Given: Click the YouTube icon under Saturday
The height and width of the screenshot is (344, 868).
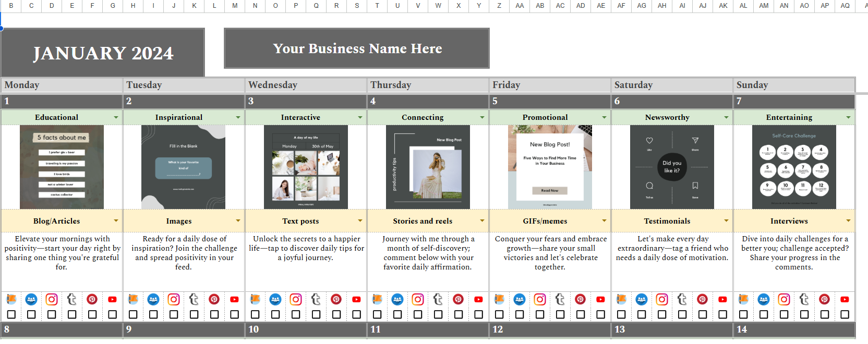Looking at the screenshot, I should tap(722, 299).
